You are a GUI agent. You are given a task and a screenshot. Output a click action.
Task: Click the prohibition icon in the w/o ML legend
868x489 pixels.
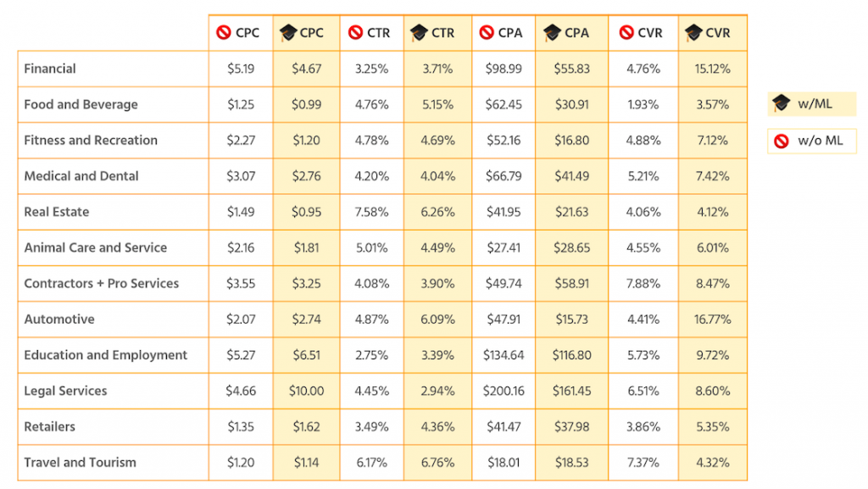point(781,141)
